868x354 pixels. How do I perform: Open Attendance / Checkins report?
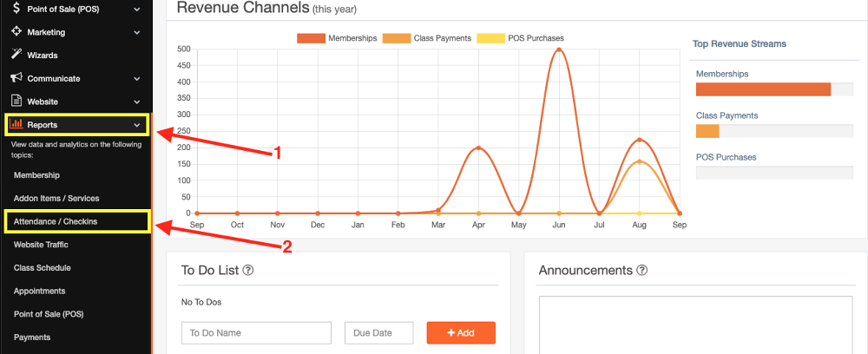56,221
